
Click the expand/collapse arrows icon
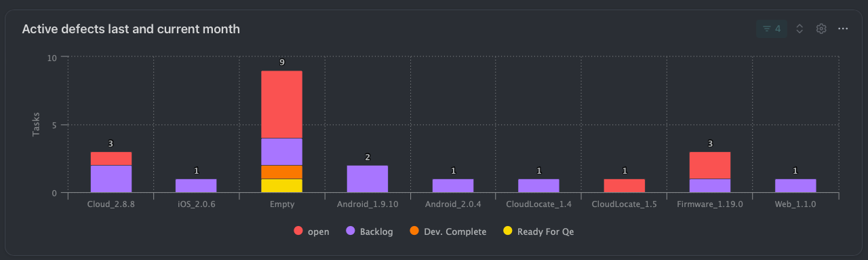[x=800, y=29]
